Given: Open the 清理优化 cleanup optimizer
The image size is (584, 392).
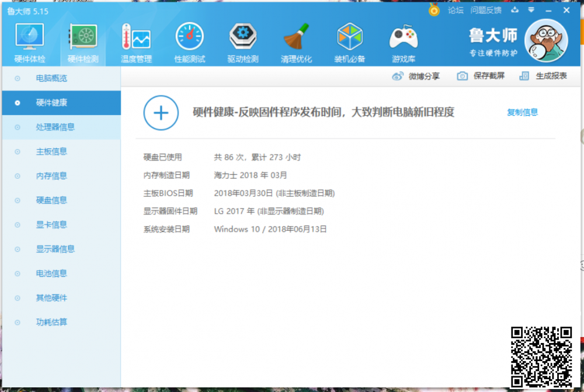Looking at the screenshot, I should [296, 41].
